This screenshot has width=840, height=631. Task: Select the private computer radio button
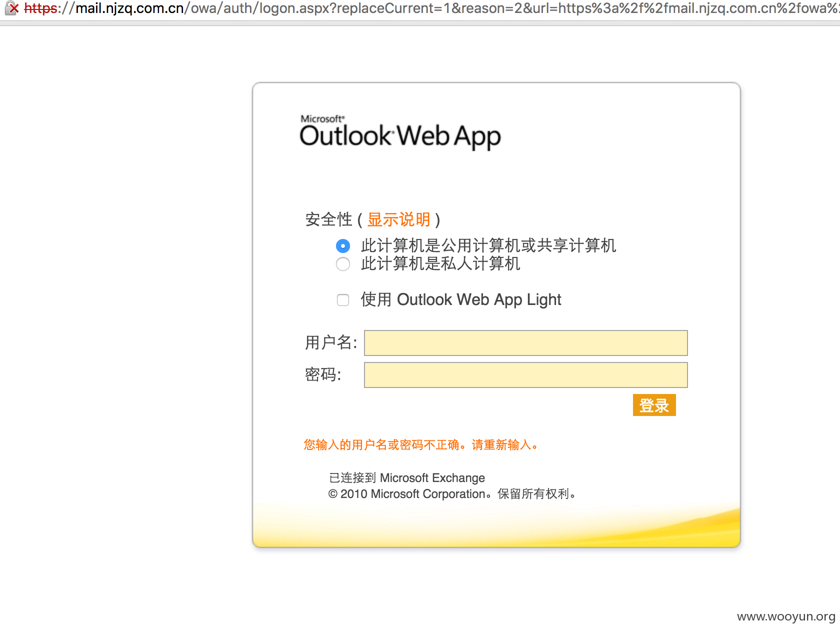tap(343, 264)
